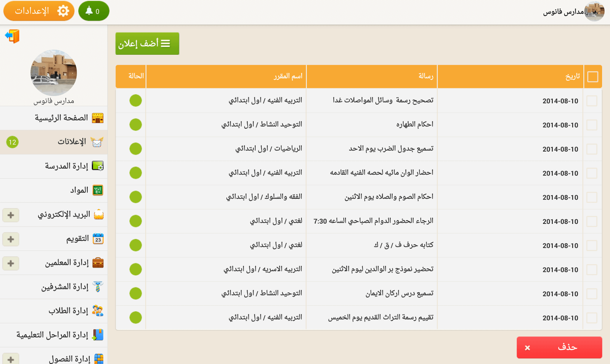Click the announcements envelope icon
Screen dimensions: 610x364
(x=97, y=142)
